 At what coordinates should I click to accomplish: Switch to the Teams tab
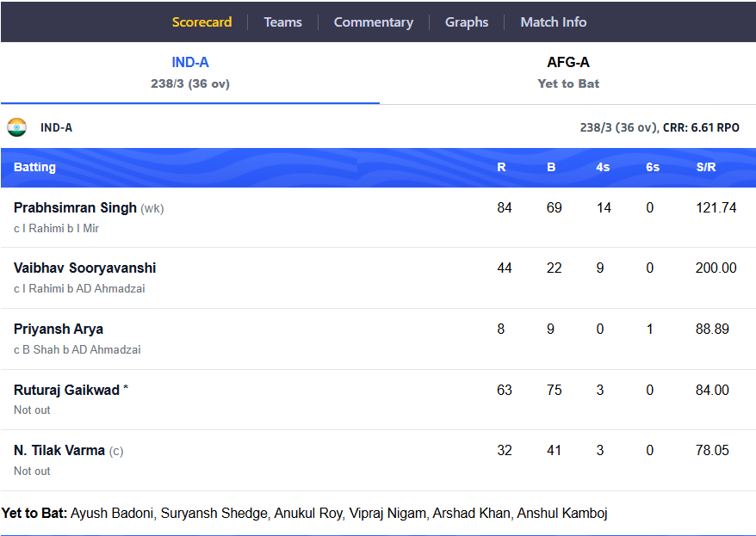pos(283,22)
